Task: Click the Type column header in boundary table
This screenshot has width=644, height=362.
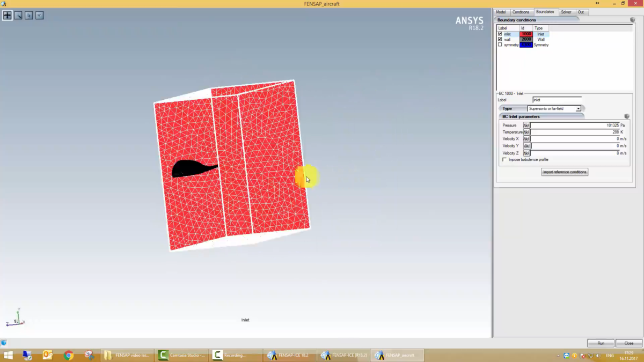Action: click(541, 28)
